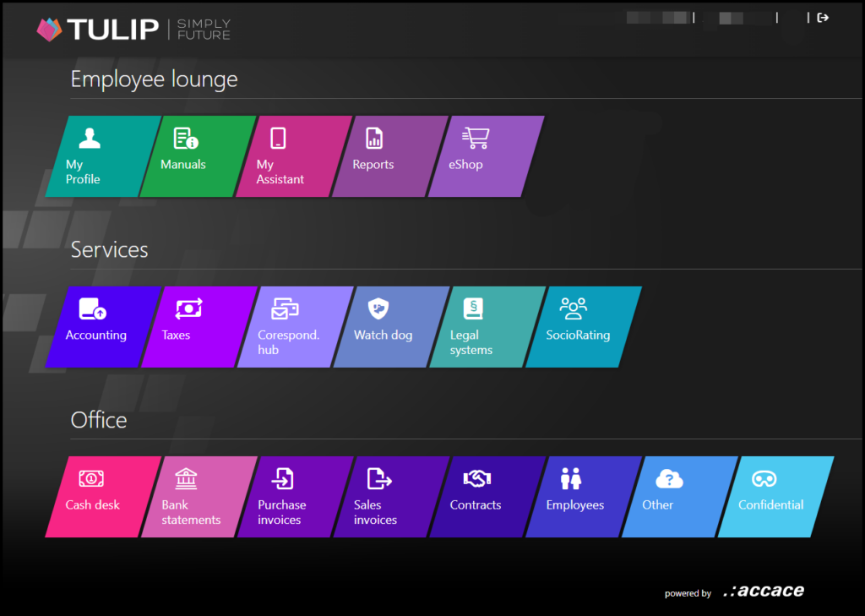Screen dimensions: 865x616
Task: Select the Taxes tile
Action: pos(198,327)
